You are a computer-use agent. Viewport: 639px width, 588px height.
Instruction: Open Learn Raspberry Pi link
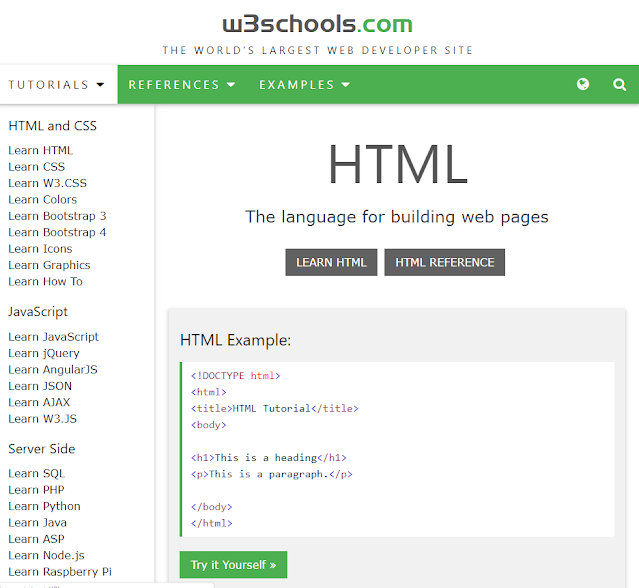60,572
